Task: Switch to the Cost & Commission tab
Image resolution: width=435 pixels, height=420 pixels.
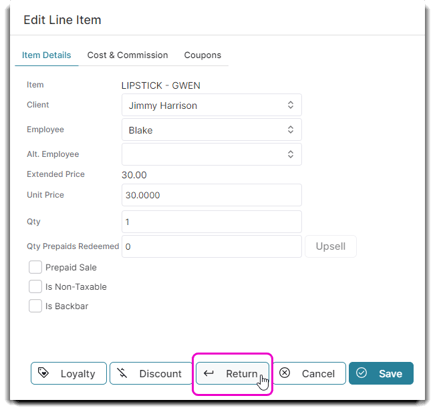Action: coord(127,55)
